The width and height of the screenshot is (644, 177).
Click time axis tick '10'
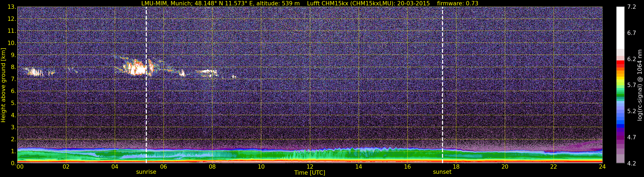pos(261,167)
